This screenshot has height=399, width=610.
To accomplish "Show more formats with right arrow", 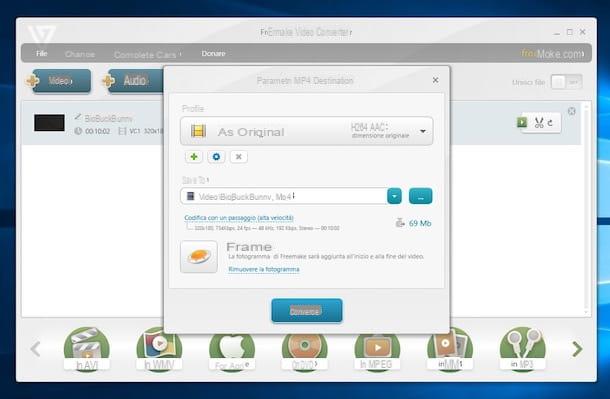I will 577,349.
